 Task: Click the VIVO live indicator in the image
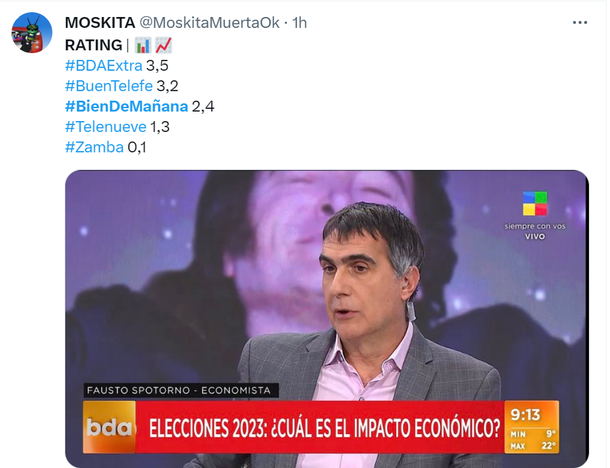tap(535, 236)
